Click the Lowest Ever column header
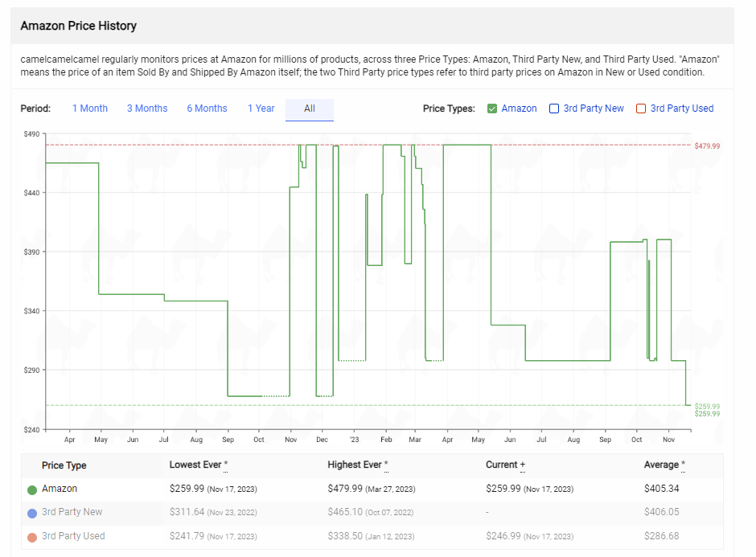756x557 pixels. (x=198, y=465)
